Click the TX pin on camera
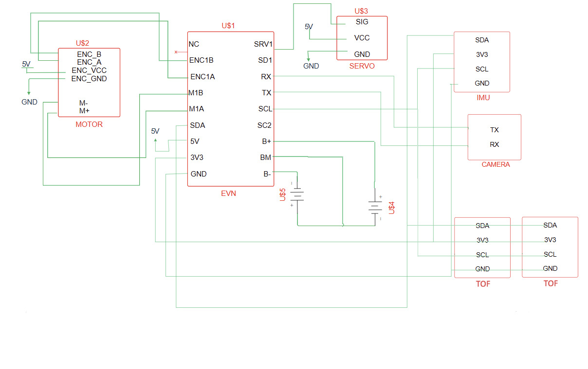This screenshot has height=369, width=588. point(494,130)
